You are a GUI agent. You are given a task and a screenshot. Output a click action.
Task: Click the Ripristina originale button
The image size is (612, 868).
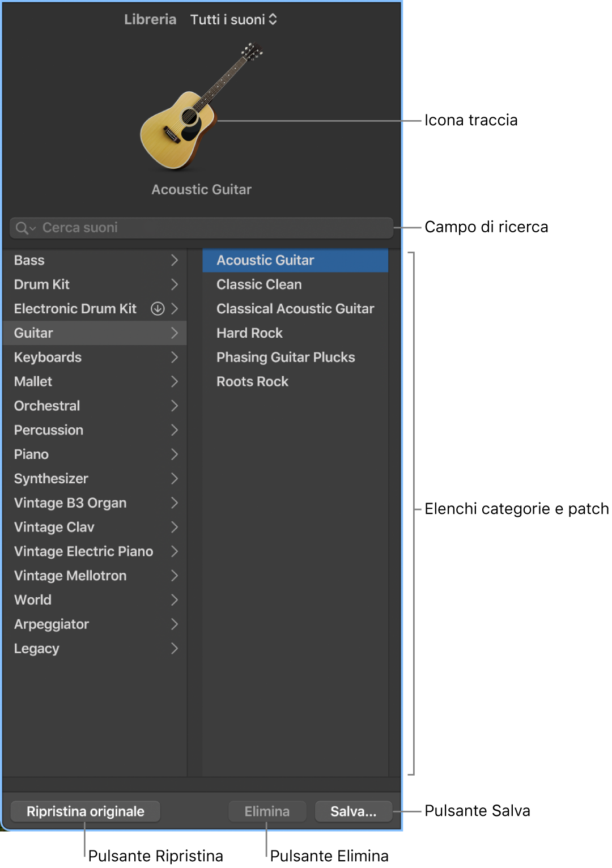[86, 811]
